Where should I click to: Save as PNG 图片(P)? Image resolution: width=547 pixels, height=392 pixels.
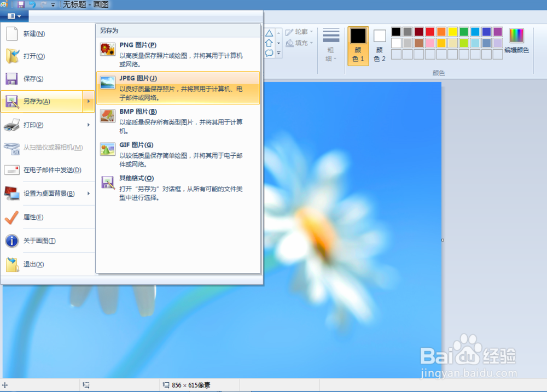tap(178, 55)
